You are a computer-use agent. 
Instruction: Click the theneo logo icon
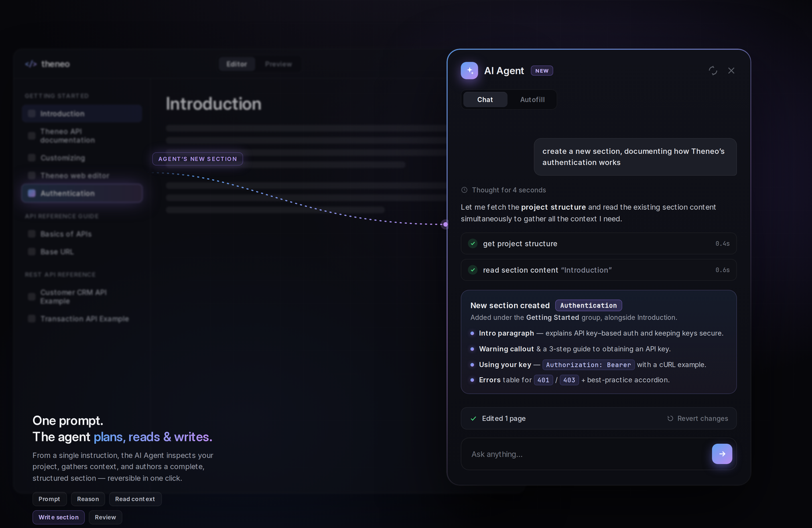(x=31, y=64)
